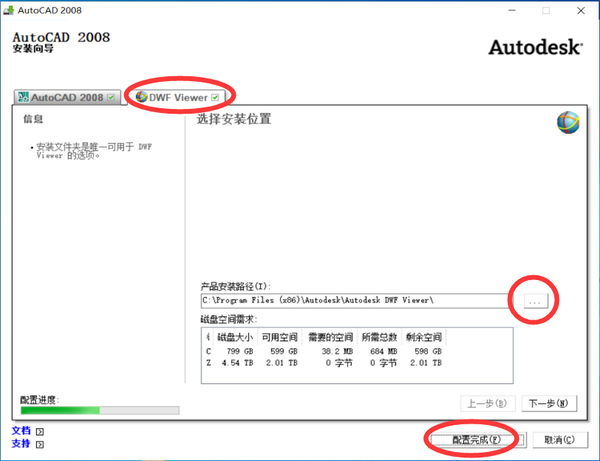
Task: Expand the arrow icon next to 支持
Action: coord(40,445)
